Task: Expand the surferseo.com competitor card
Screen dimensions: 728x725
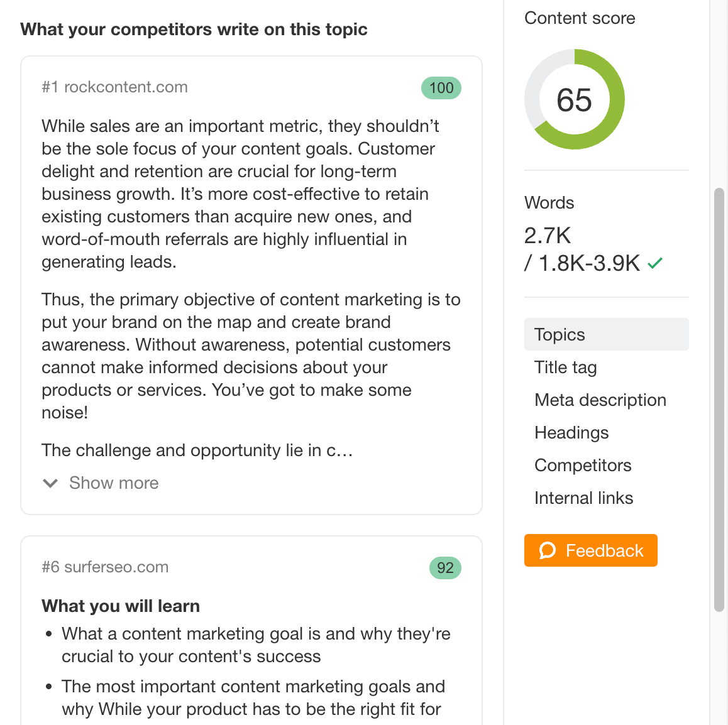Action: point(105,567)
